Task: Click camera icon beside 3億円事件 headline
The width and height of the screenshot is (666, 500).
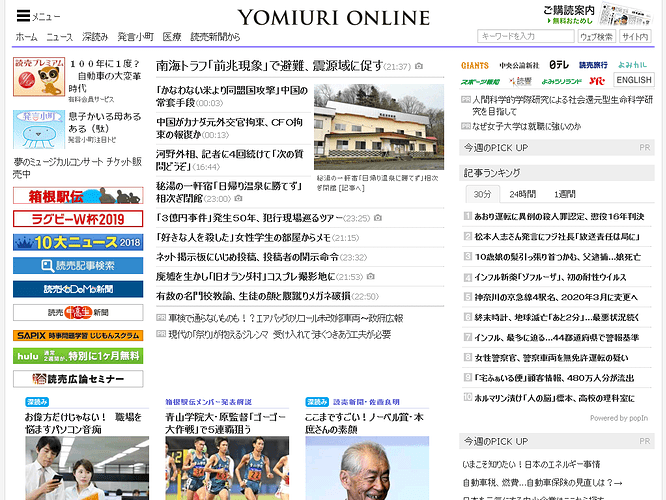Action: 378,218
